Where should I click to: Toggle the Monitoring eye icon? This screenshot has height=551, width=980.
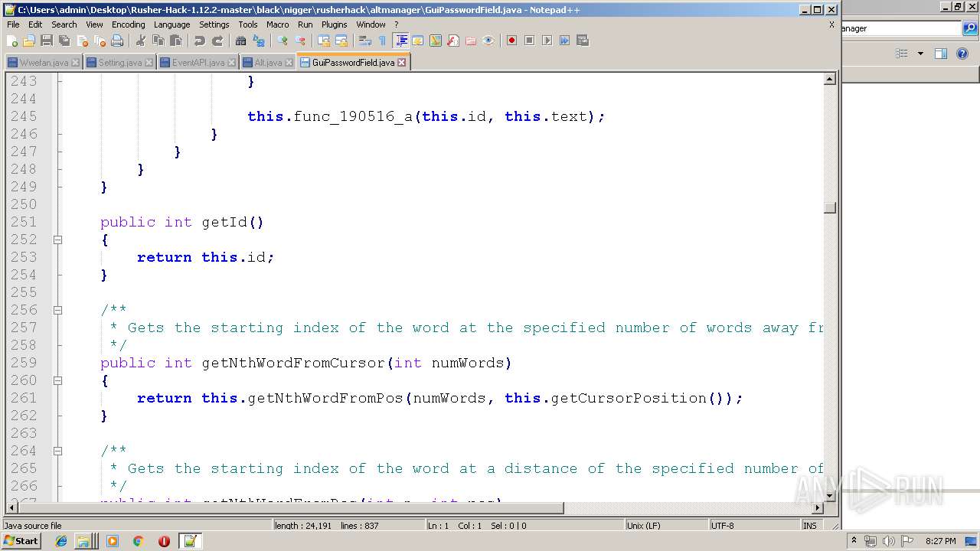[488, 41]
